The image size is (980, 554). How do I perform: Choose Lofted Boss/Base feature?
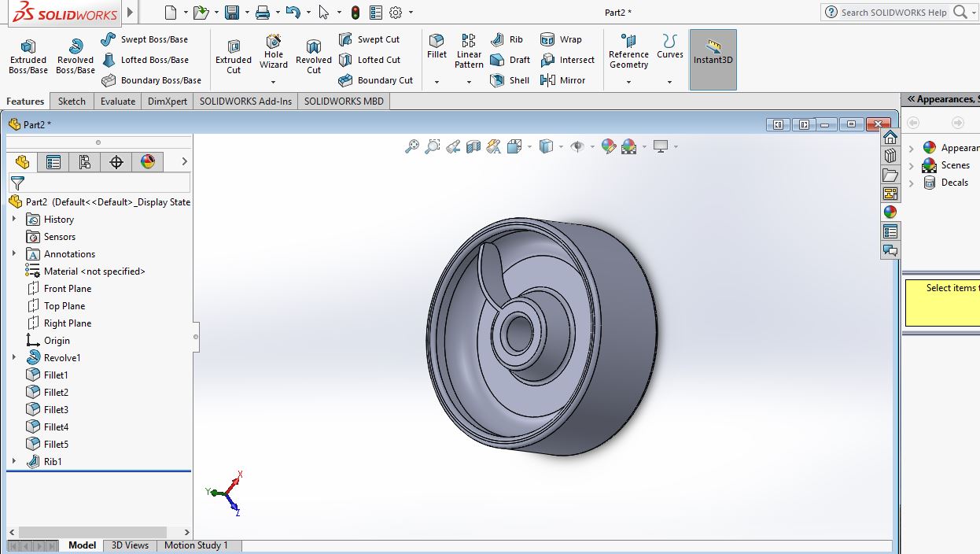(145, 60)
